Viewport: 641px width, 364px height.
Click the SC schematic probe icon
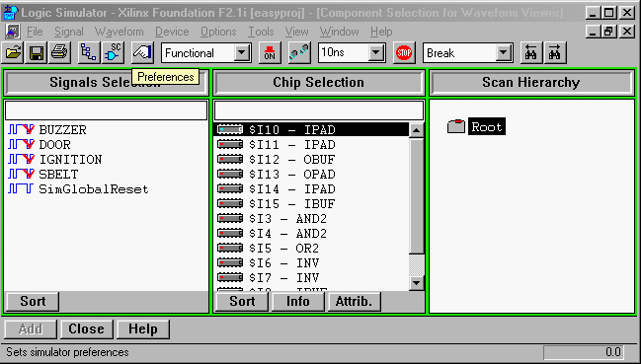click(x=113, y=52)
